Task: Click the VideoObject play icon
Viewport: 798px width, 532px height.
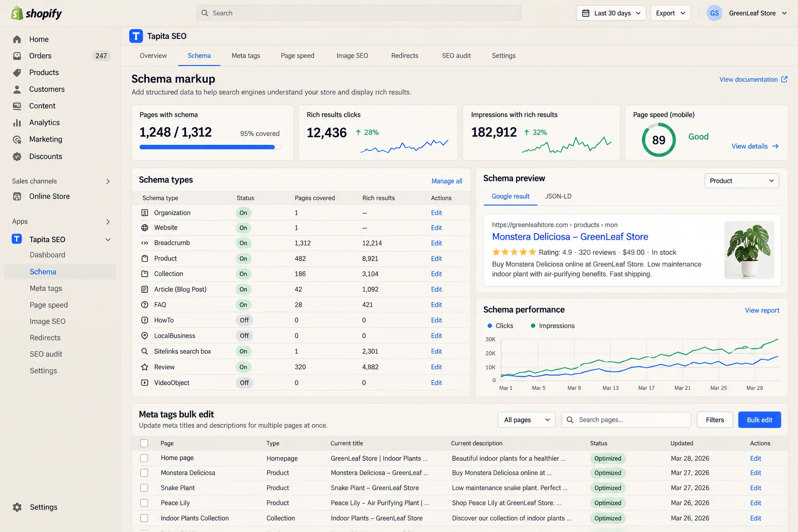Action: pos(145,383)
